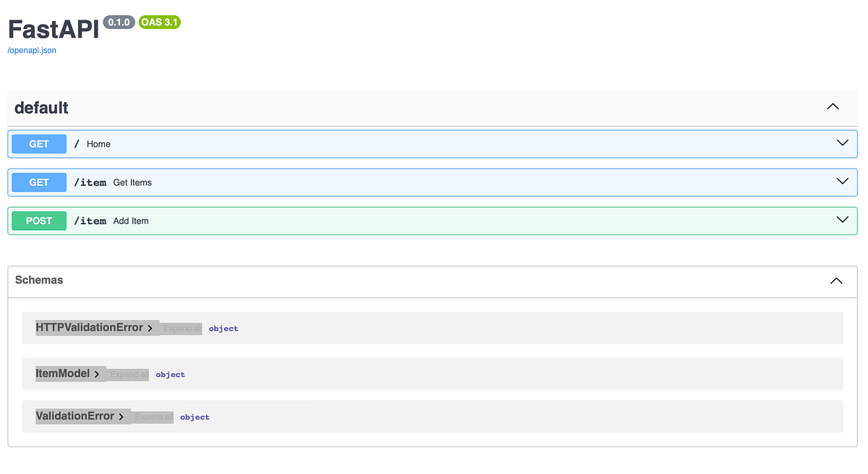Click the Home endpoint summary text
Image resolution: width=868 pixels, height=474 pixels.
98,144
